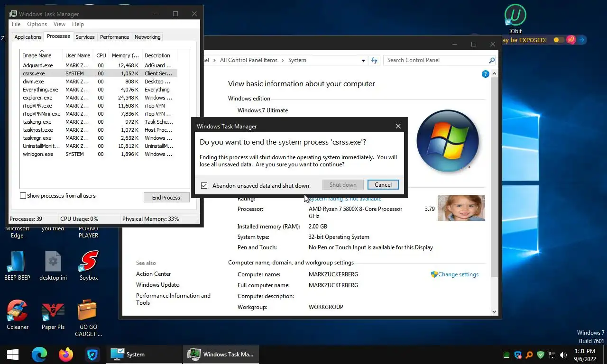Select the taskmgr.exe process row

[99, 138]
